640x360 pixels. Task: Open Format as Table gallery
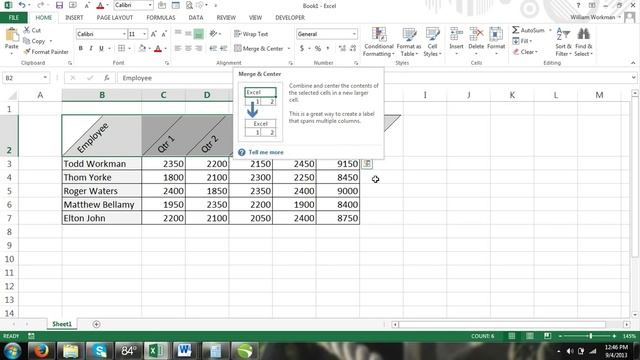[x=409, y=42]
